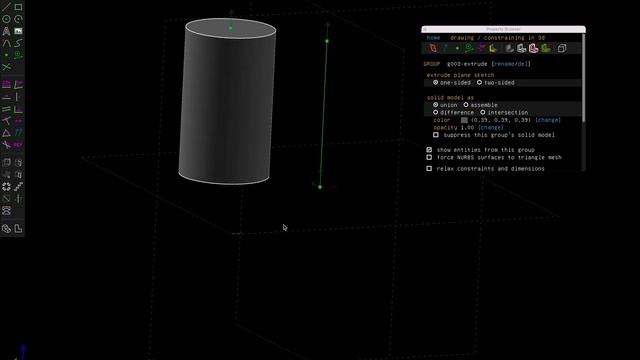Select the tangent arc tool
The image size is (640, 360).
click(6, 43)
